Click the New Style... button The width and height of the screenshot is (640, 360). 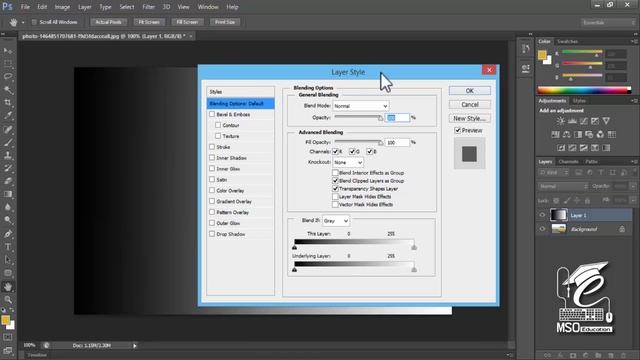pyautogui.click(x=470, y=118)
